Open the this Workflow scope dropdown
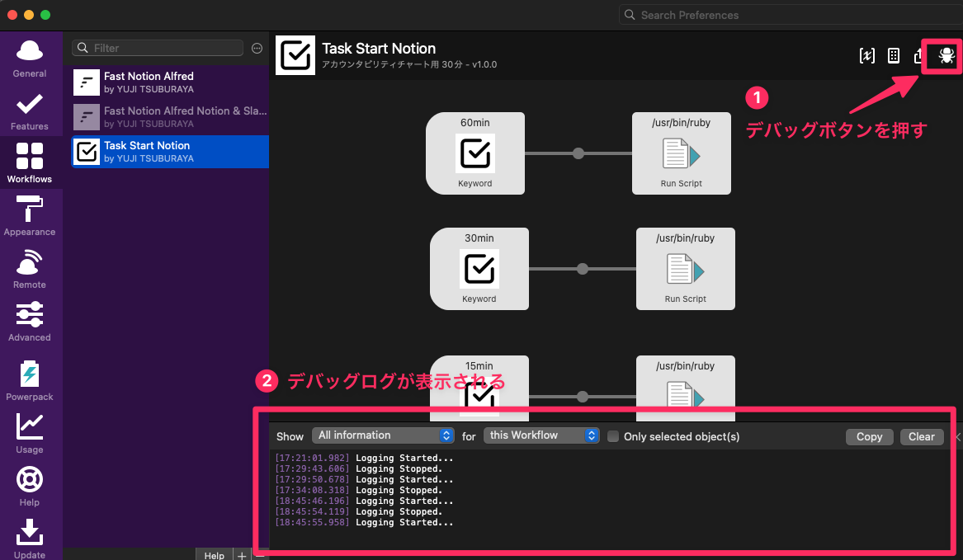 click(541, 435)
